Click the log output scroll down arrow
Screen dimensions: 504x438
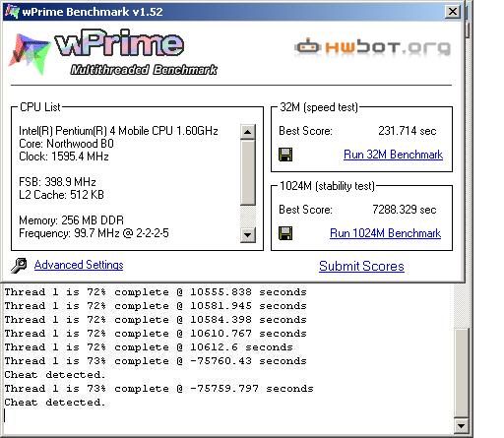tap(461, 426)
